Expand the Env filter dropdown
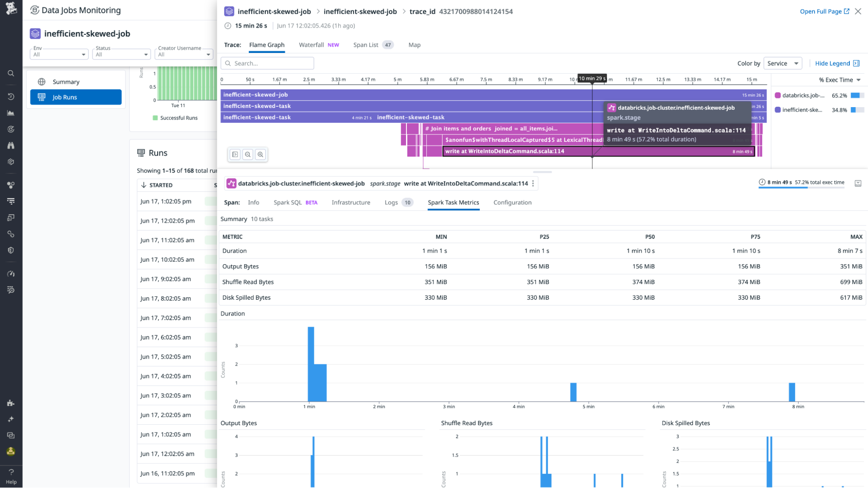The height and width of the screenshot is (488, 868). (x=59, y=54)
